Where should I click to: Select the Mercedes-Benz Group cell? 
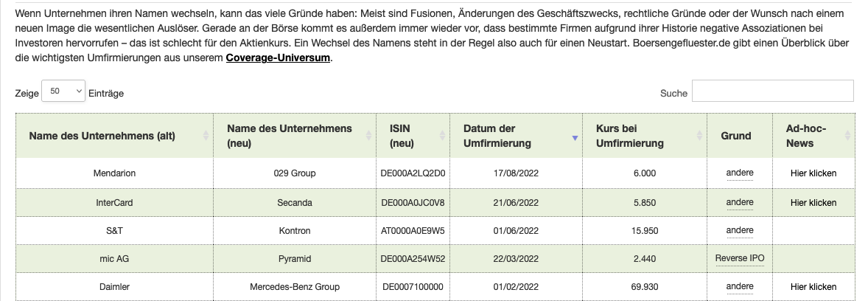[295, 286]
